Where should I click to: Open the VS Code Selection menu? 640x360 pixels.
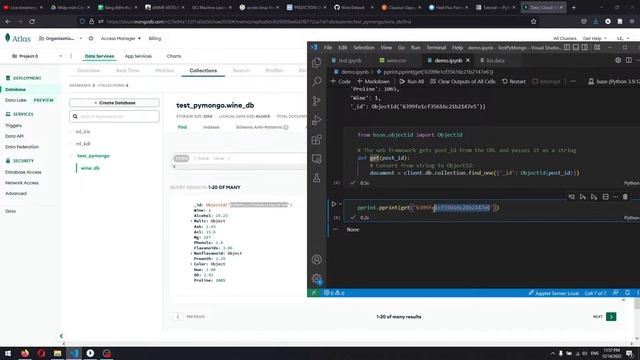pyautogui.click(x=364, y=48)
